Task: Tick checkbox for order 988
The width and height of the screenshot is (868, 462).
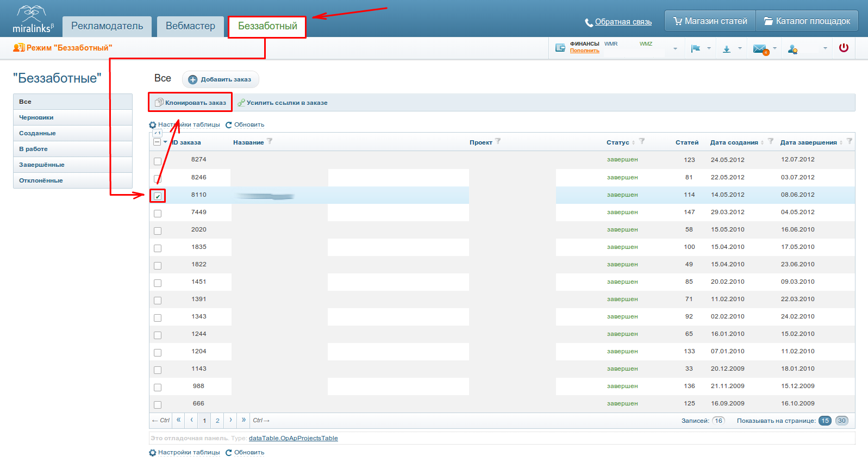Action: (x=158, y=388)
